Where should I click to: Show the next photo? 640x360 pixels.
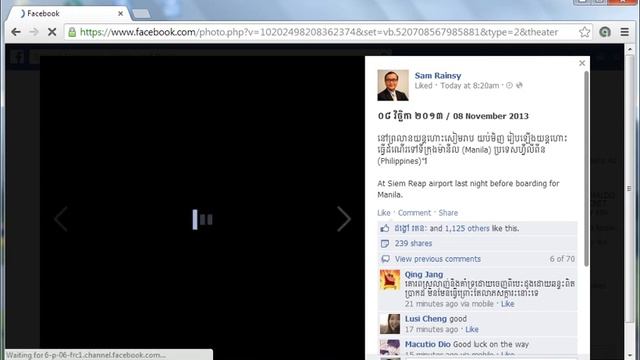tap(344, 219)
